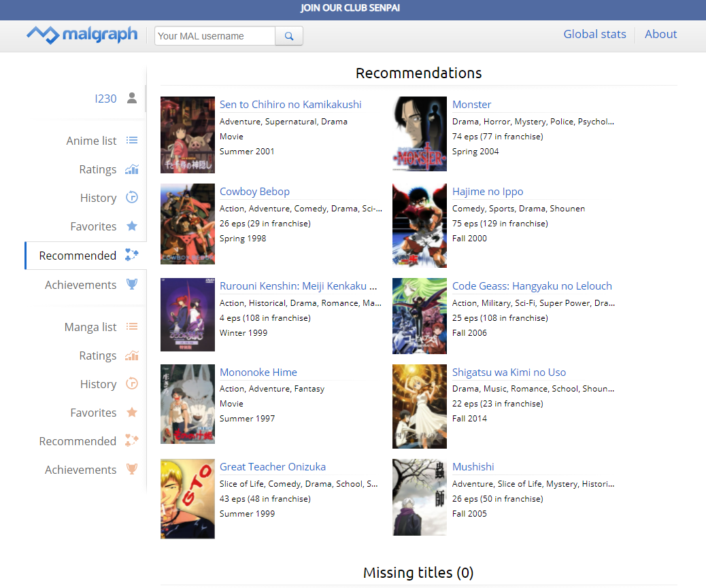706x588 pixels.
Task: Click the Code Geass poster thumbnail
Action: (420, 316)
